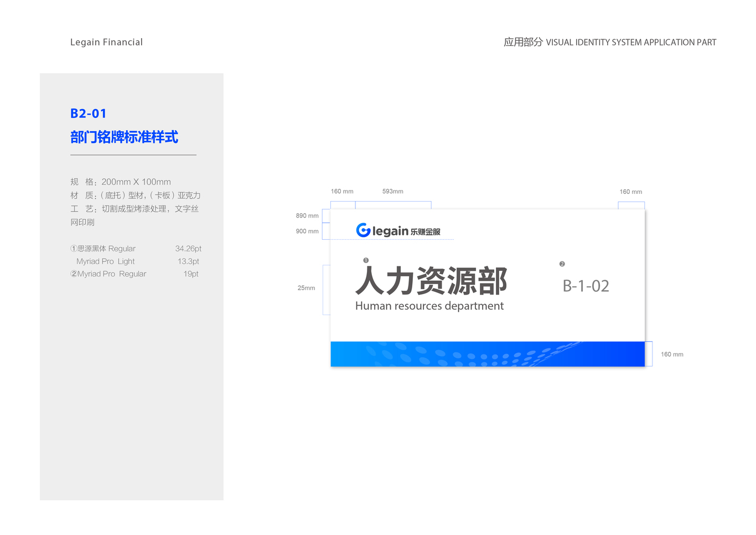Click the legain wordmark text
The image size is (756, 535).
pyautogui.click(x=390, y=231)
